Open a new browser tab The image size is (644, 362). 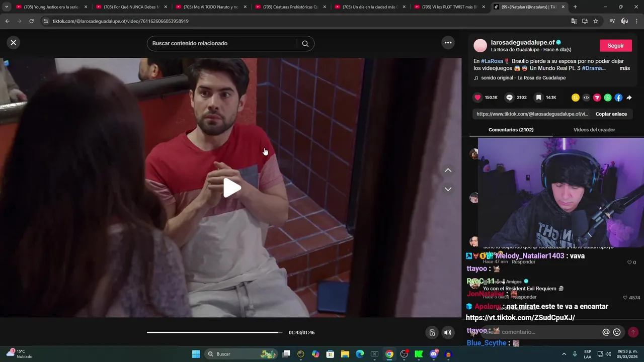(x=575, y=7)
